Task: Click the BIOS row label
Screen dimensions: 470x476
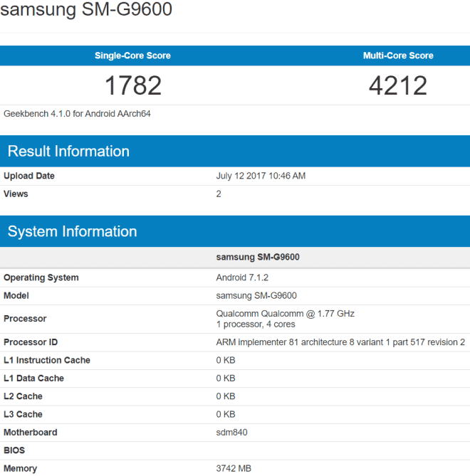Action: pos(14,450)
